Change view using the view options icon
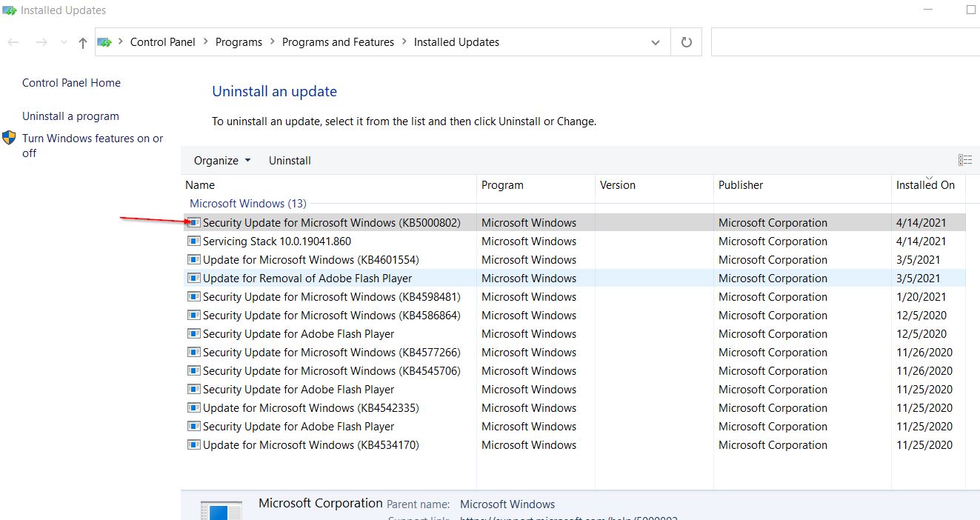The height and width of the screenshot is (520, 980). click(964, 160)
